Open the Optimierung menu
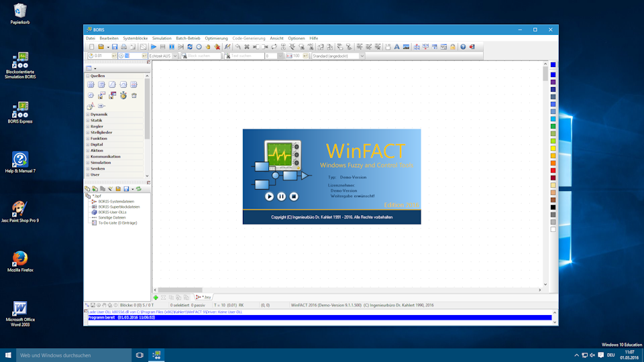Viewport: 644px width, 362px height. [x=216, y=38]
